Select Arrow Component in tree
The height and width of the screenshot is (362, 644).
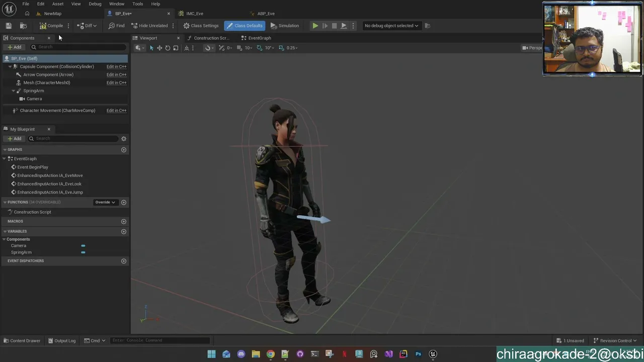(48, 74)
